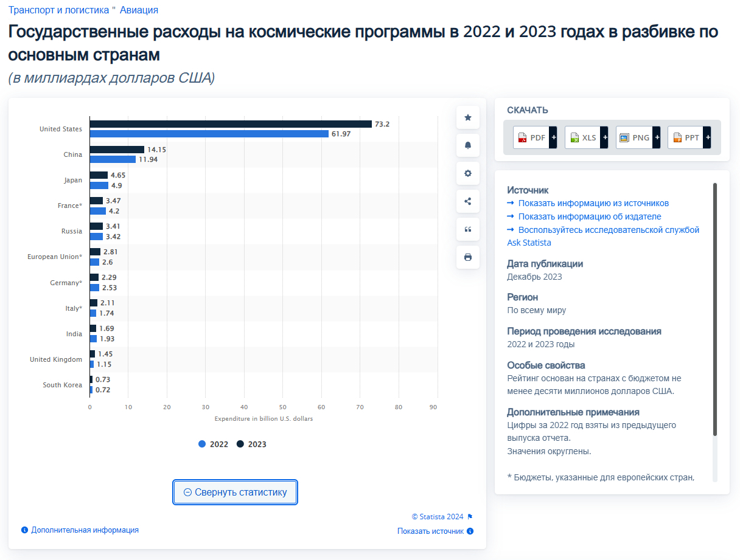Toggle the 2023 legend series

coord(251,444)
